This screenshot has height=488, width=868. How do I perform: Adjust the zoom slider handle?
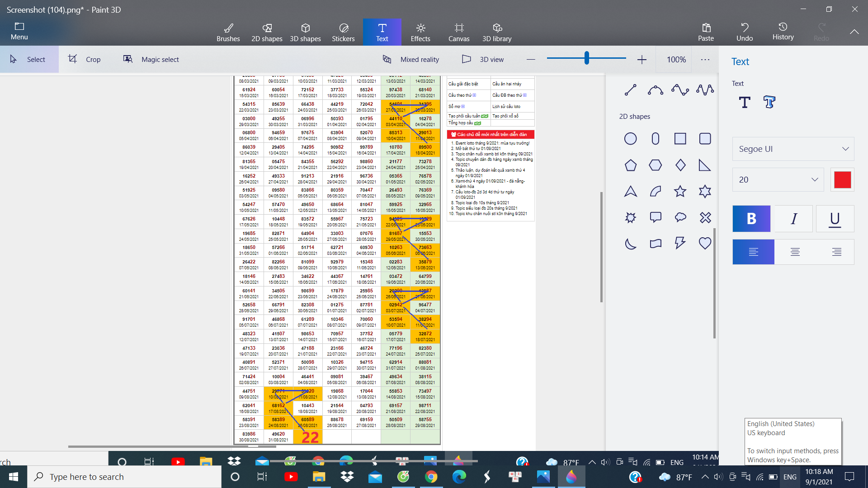(586, 58)
